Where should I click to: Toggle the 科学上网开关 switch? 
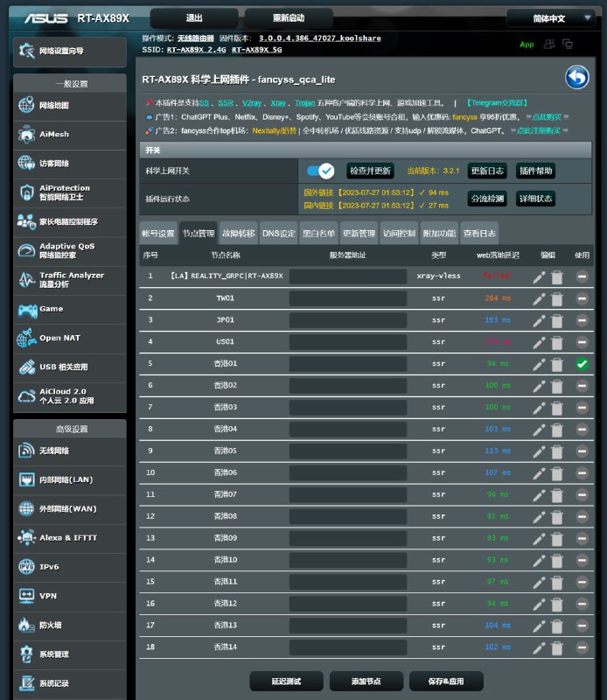tap(320, 171)
